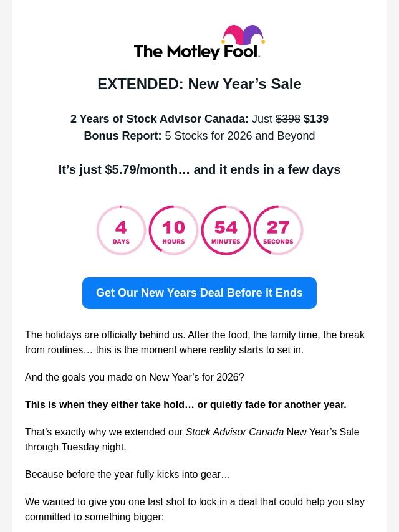
Task: Click the 27 Seconds countdown circle
Action: click(x=278, y=230)
